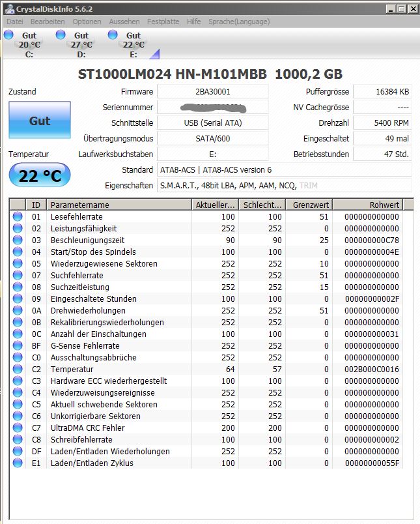Screen dimensions: 420x524
Task: Click status orb for Wiederzuweisungsereignisse
Action: (x=18, y=392)
